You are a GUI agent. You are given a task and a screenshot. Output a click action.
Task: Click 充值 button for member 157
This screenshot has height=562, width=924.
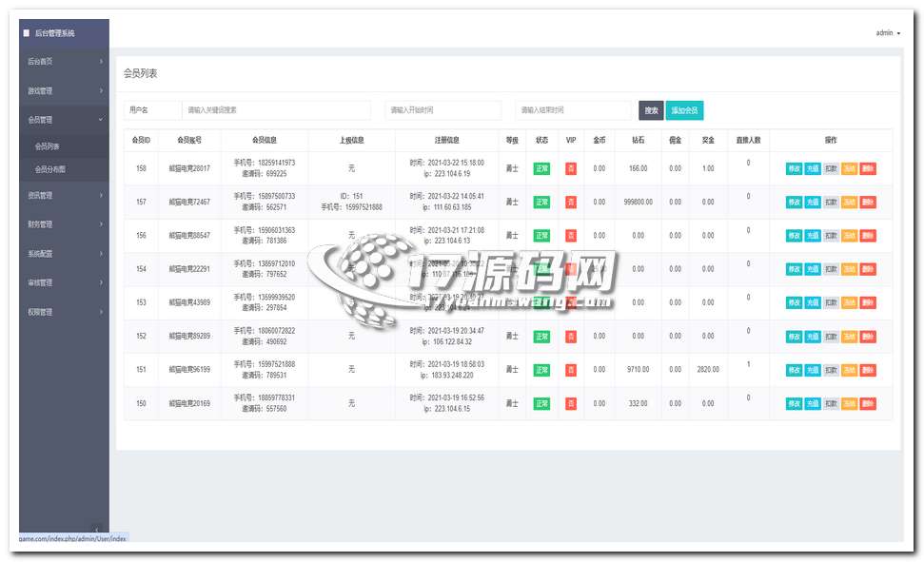pos(812,203)
